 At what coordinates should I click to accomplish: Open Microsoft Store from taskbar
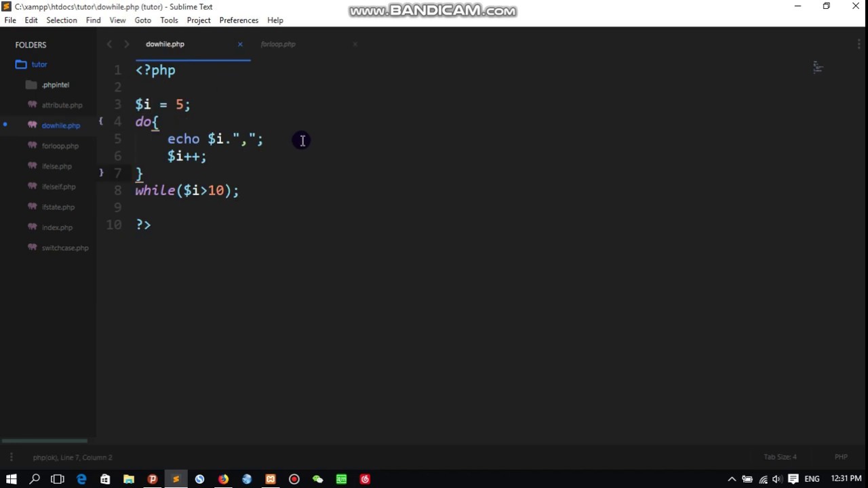(x=105, y=479)
